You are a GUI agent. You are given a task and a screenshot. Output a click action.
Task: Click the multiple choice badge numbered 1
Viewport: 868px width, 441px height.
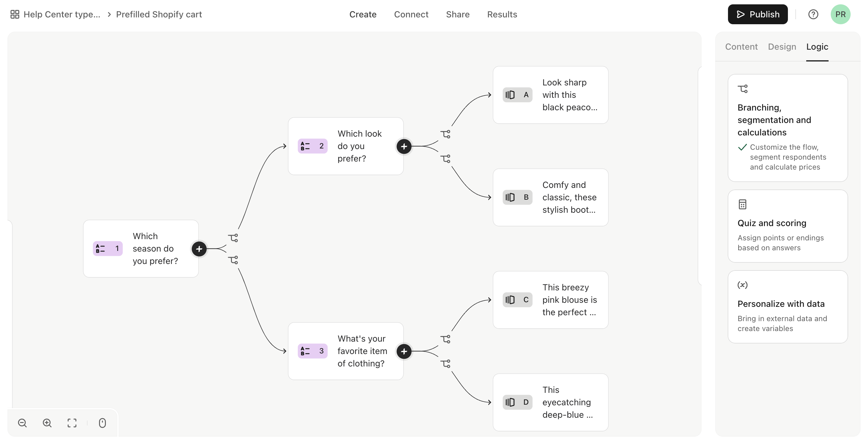108,248
